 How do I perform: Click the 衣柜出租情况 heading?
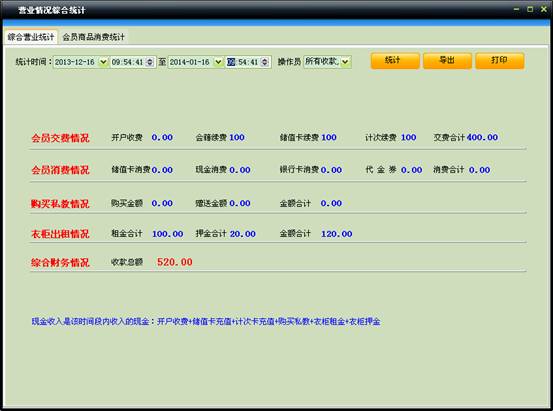pos(60,234)
